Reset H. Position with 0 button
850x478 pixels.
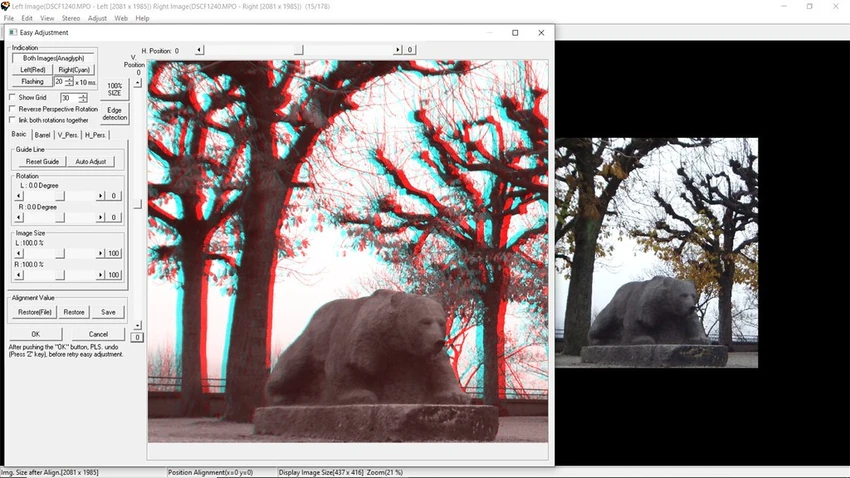410,50
